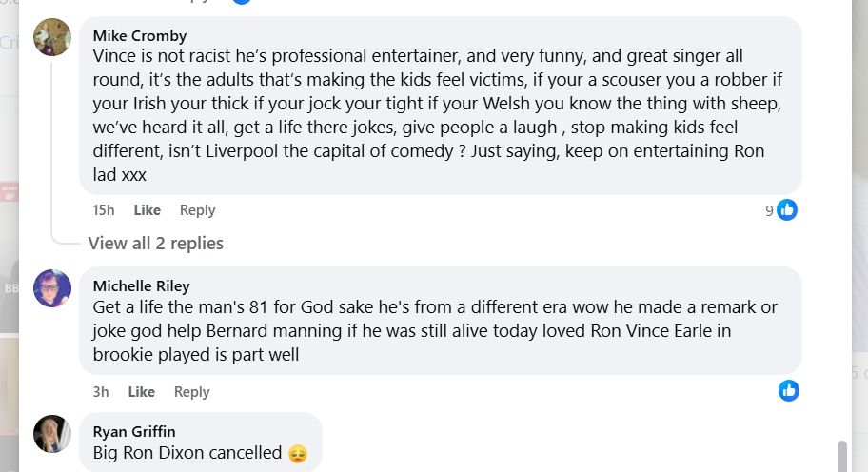Viewport: 868px width, 472px height.
Task: Click thumbs-up reaction icon on Michelle Riley's comment
Action: click(x=788, y=390)
